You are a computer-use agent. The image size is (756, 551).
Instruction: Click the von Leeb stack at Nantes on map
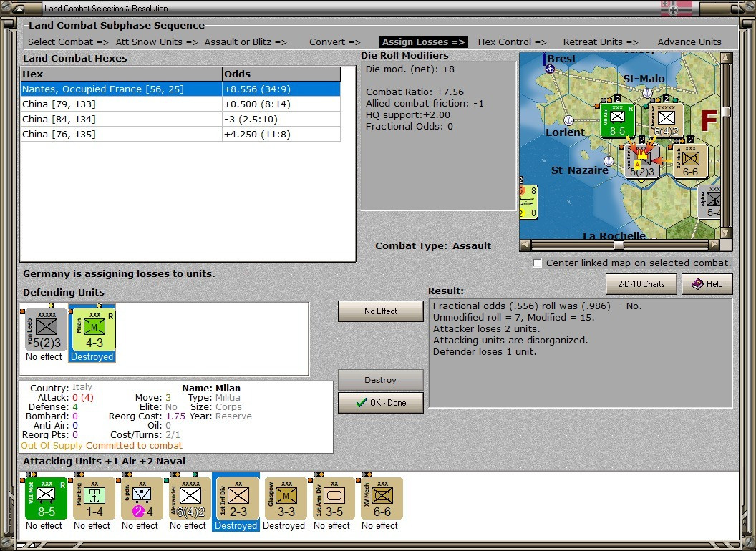(x=641, y=162)
